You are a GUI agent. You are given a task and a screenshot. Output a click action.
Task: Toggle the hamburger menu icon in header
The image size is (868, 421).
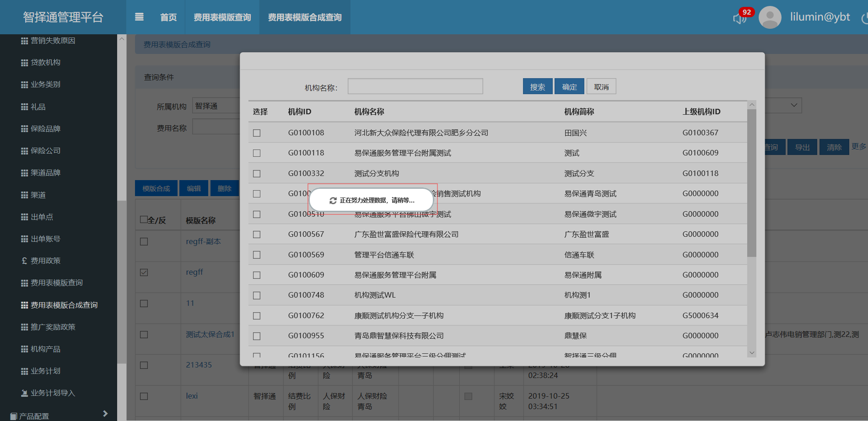[x=140, y=17]
